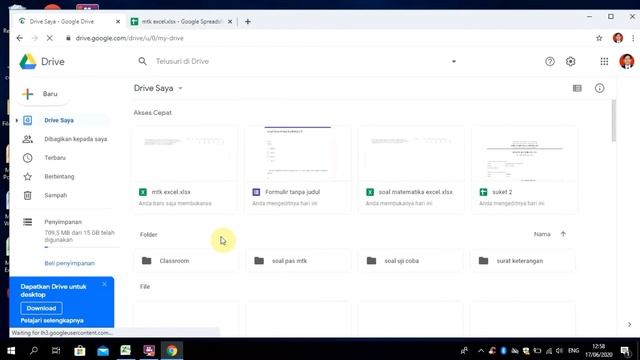The image size is (640, 360).
Task: Open the Help question mark icon
Action: click(550, 61)
